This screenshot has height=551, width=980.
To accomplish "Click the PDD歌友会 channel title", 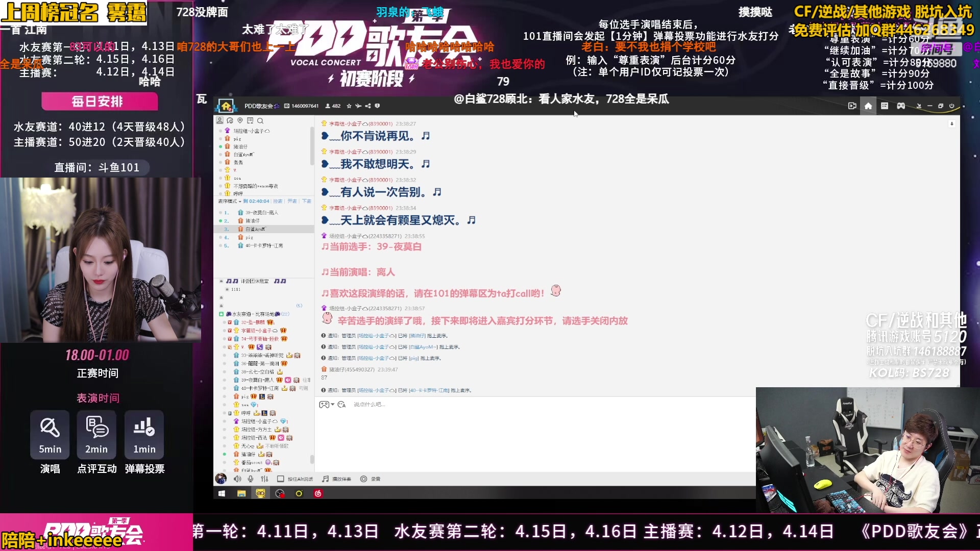I will click(x=258, y=106).
